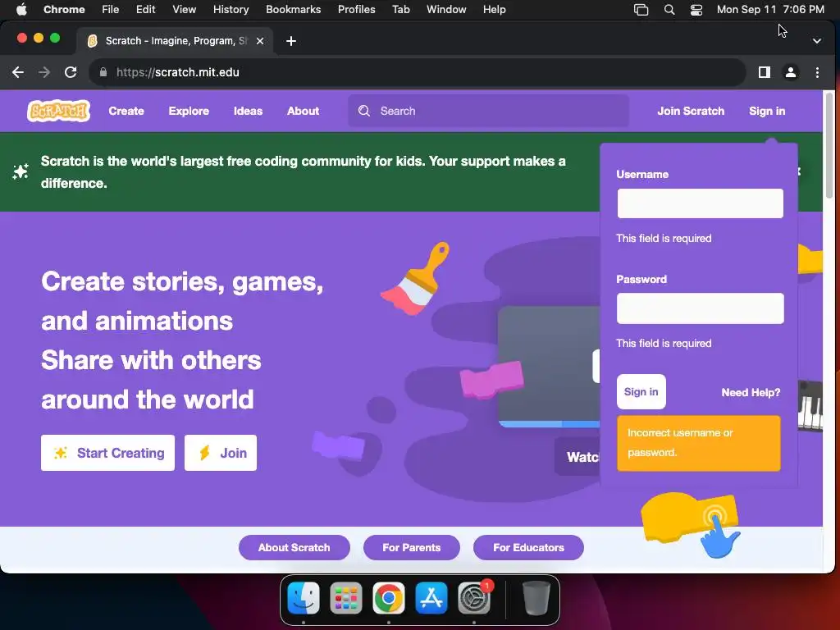Screen dimensions: 840x630
Task: Open the Edit menu
Action: coord(145,10)
